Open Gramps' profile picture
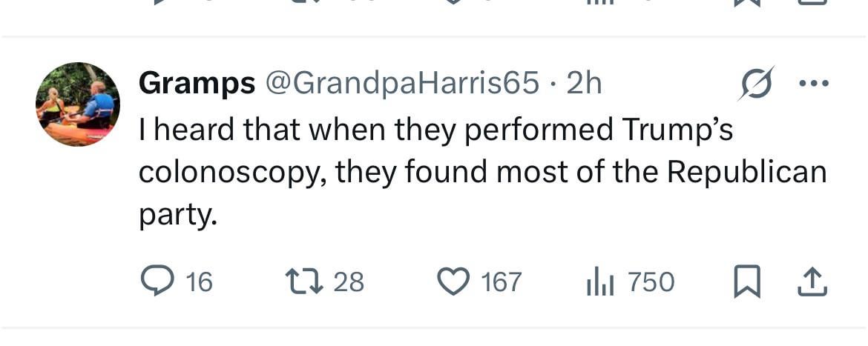The width and height of the screenshot is (868, 346). pos(77,104)
